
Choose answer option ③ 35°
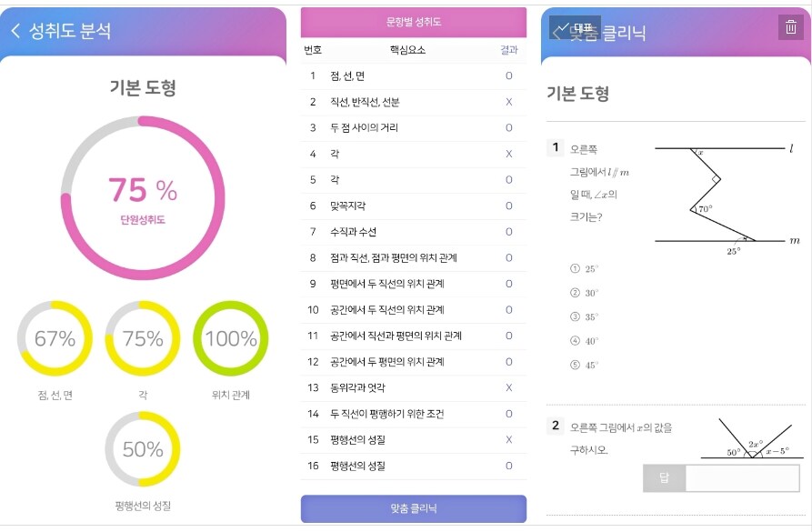584,316
